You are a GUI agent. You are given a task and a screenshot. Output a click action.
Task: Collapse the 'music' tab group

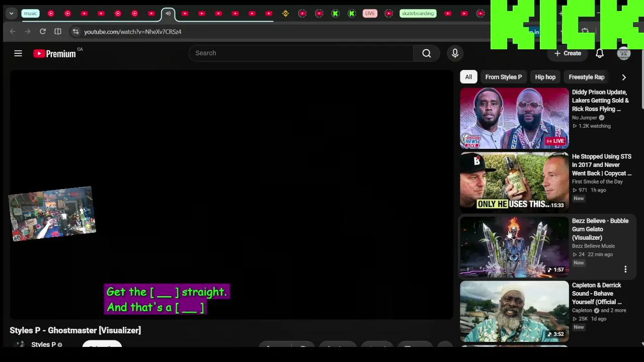pyautogui.click(x=30, y=14)
